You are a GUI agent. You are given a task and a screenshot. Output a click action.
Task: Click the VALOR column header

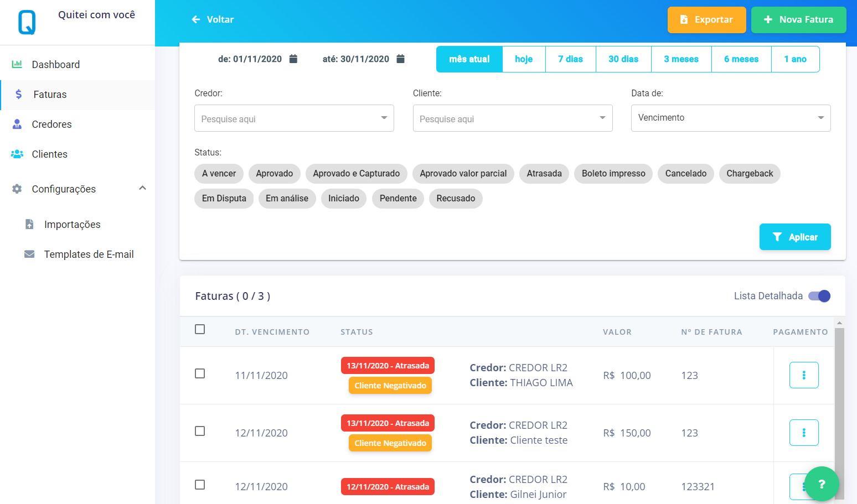(x=617, y=332)
